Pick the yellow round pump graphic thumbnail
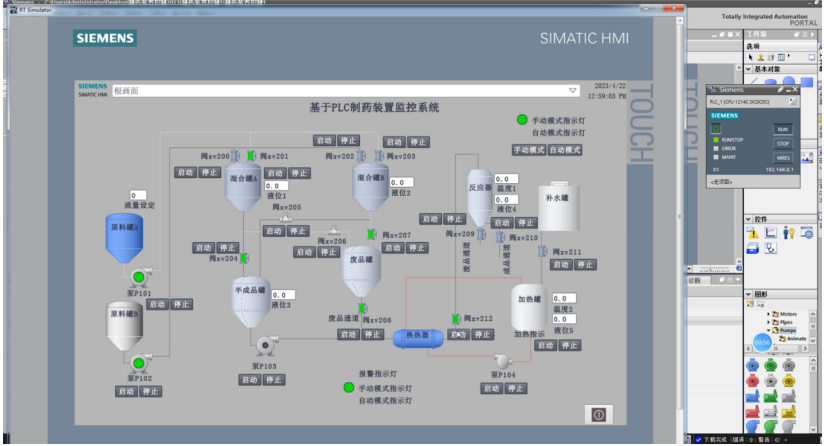 [x=789, y=380]
